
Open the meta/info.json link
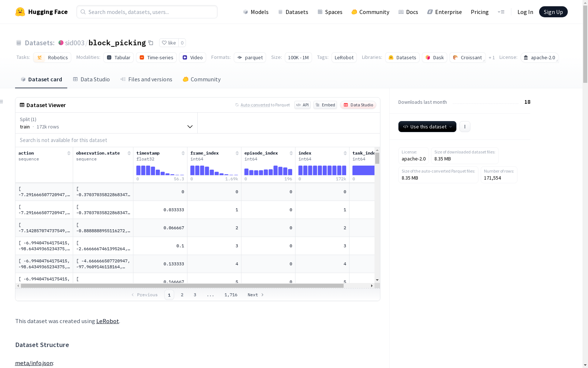[x=34, y=363]
